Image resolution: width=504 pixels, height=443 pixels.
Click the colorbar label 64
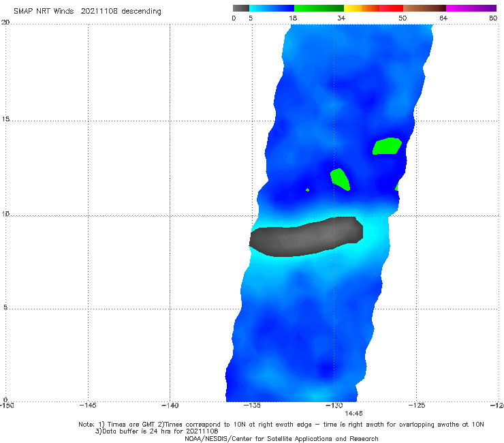pyautogui.click(x=443, y=18)
